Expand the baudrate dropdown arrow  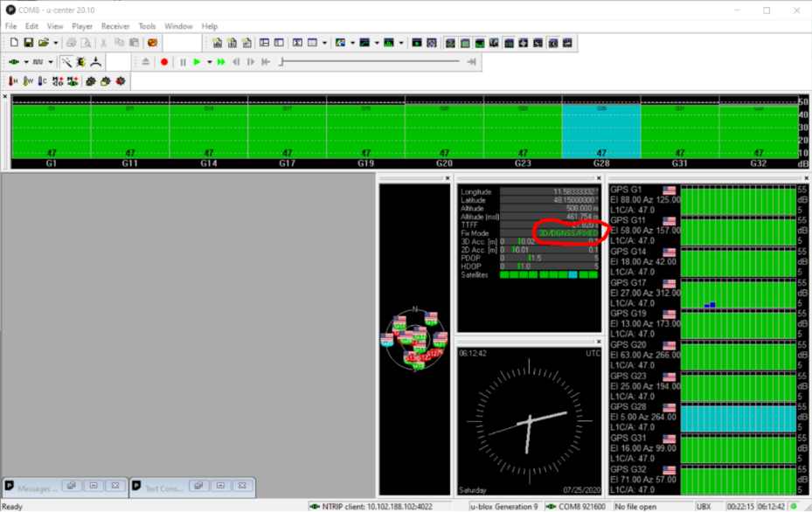(x=50, y=62)
